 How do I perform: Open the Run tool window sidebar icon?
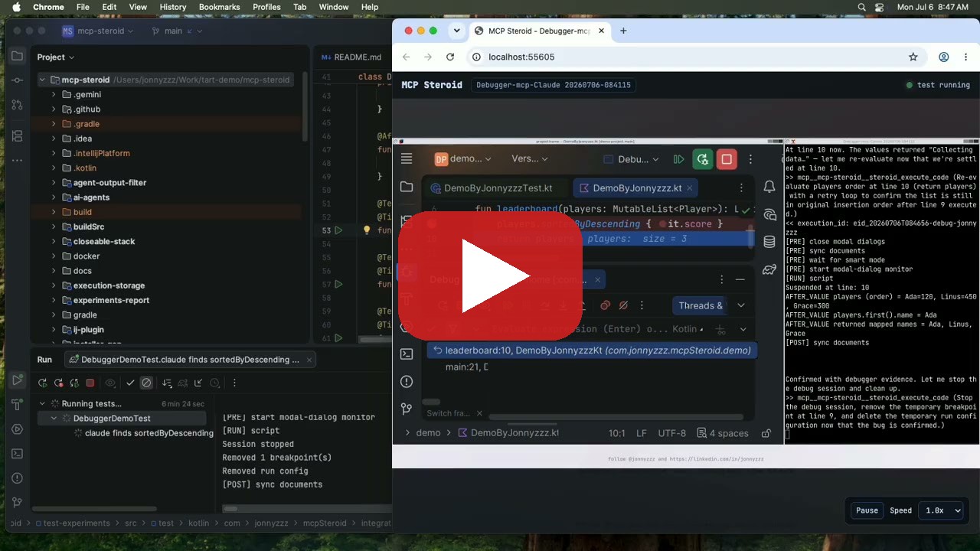[x=17, y=380]
